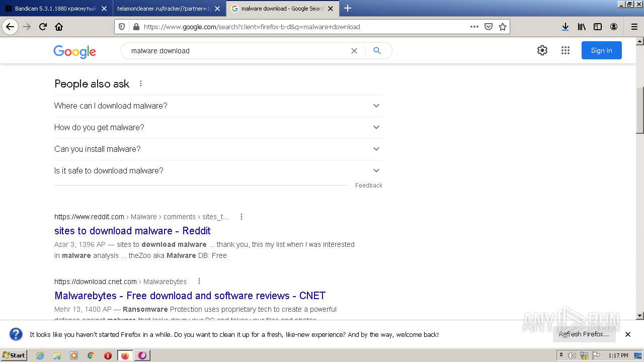
Task: Close the telamoncleaner.ru tab
Action: [x=217, y=9]
